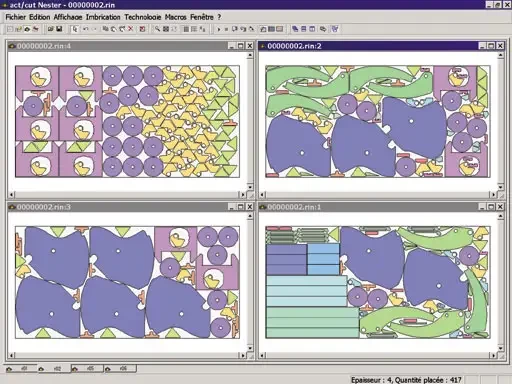Click the blue tile-vertical windows icon
Viewport: 512px width, 384px height.
[x=312, y=29]
